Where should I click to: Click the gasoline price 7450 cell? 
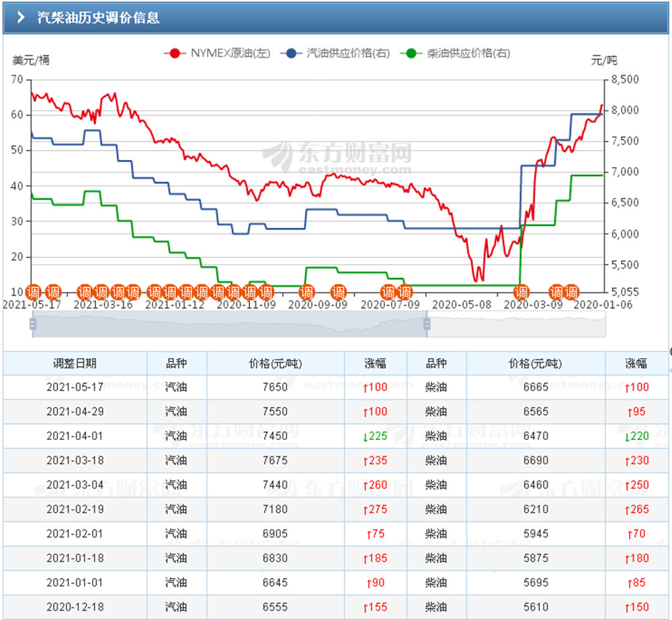click(275, 436)
